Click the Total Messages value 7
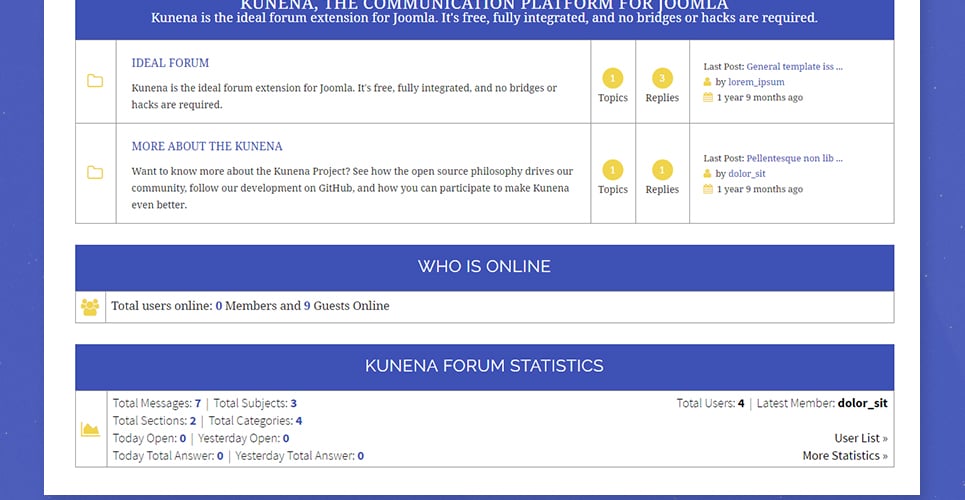The height and width of the screenshot is (500, 965). 198,404
